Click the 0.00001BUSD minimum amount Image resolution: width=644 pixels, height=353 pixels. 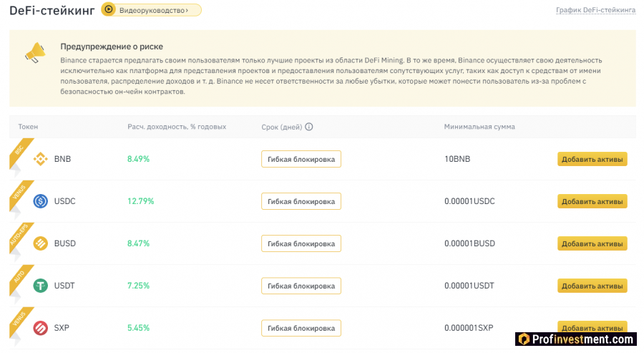click(x=469, y=243)
